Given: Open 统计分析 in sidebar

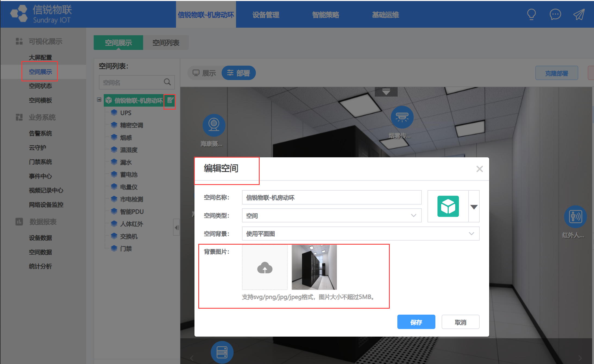Looking at the screenshot, I should 40,266.
